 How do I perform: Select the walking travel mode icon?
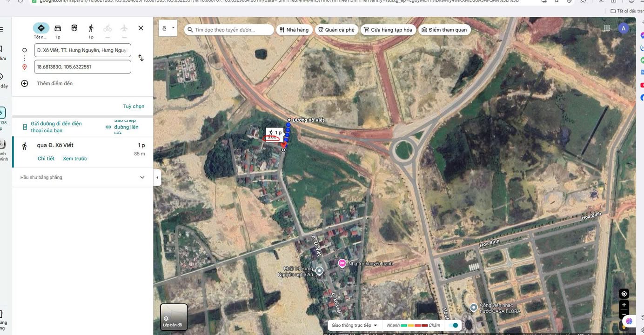coord(91,28)
